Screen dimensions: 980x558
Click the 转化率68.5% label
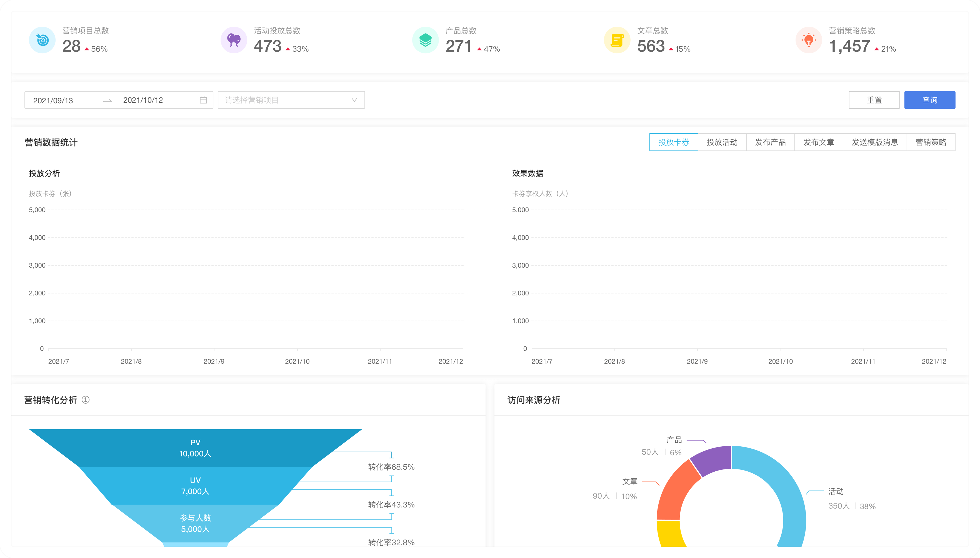[x=391, y=467]
